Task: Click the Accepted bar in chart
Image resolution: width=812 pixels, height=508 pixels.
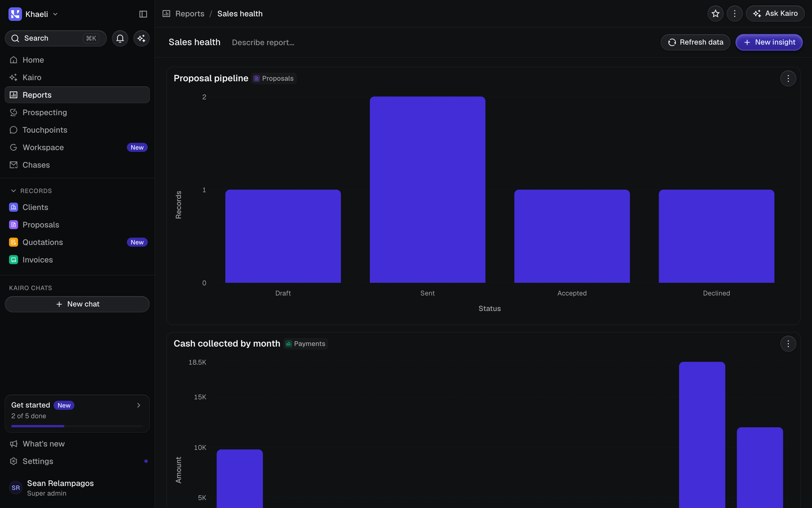Action: tap(572, 236)
